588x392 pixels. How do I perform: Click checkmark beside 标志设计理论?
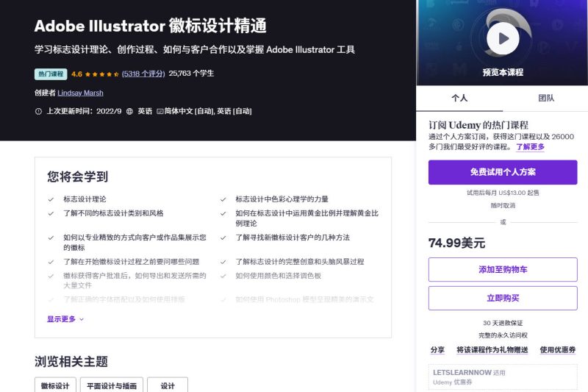coord(51,199)
